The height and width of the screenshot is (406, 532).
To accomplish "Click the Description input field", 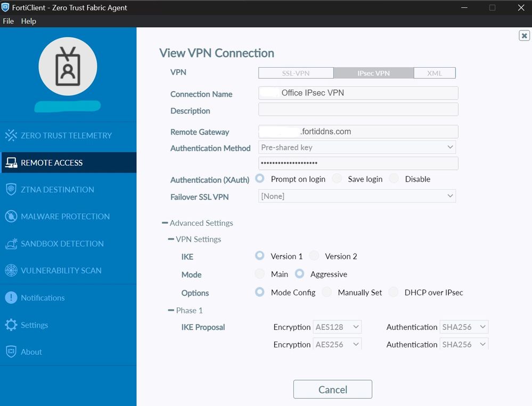I will click(358, 109).
